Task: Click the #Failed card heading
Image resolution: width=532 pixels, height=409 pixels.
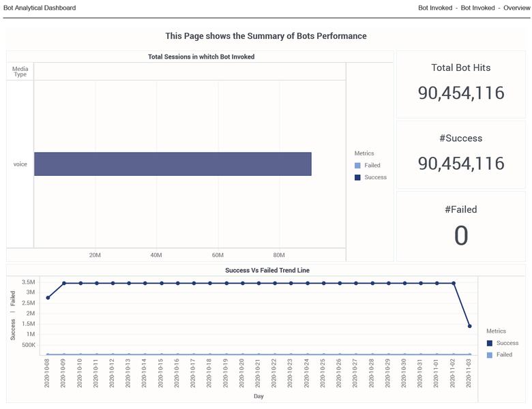Action: click(x=461, y=209)
